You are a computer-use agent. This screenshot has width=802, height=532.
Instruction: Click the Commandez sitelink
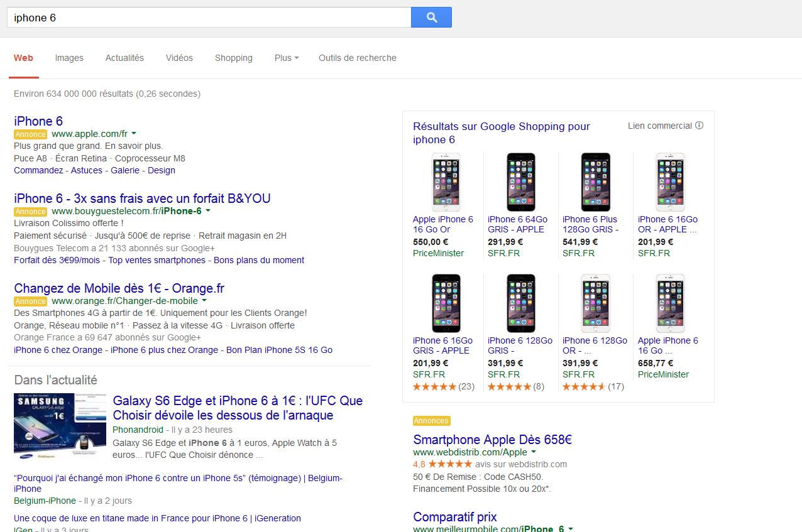coord(38,170)
